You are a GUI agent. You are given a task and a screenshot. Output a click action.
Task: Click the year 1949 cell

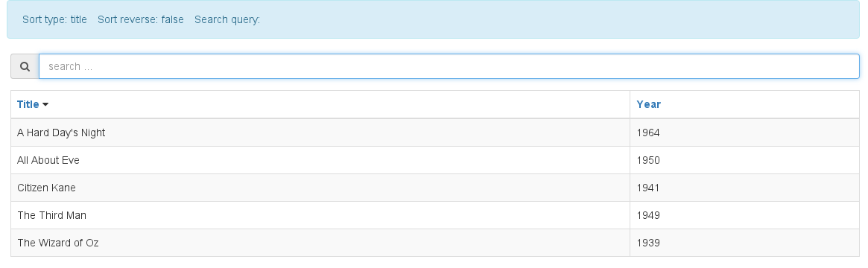coord(744,215)
